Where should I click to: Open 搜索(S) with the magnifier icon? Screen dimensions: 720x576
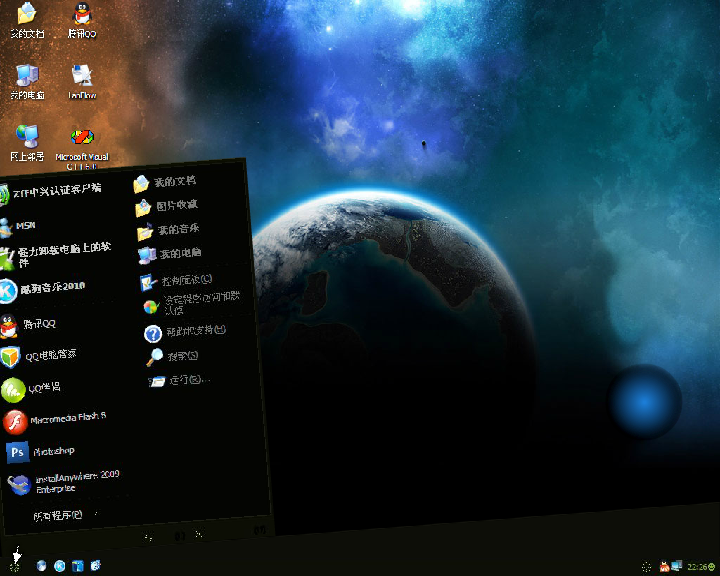click(172, 356)
